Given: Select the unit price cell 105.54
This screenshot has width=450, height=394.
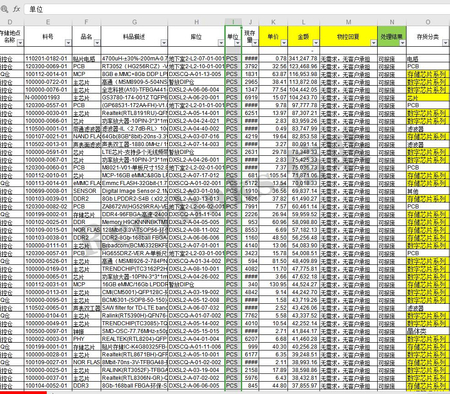Looking at the screenshot, I should pyautogui.click(x=273, y=175).
